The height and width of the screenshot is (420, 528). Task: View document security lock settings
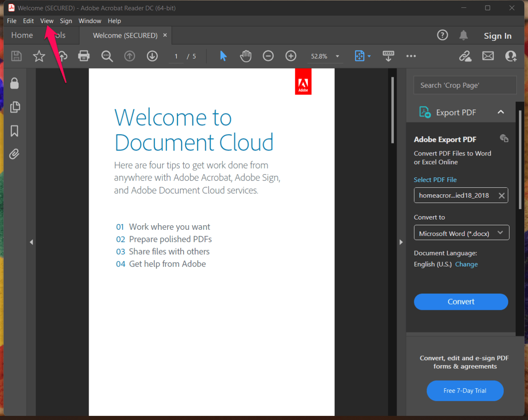pyautogui.click(x=15, y=83)
